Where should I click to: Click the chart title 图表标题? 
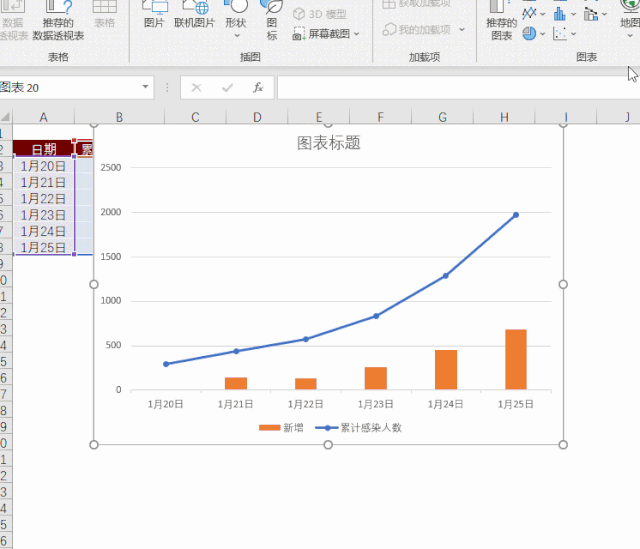click(329, 143)
